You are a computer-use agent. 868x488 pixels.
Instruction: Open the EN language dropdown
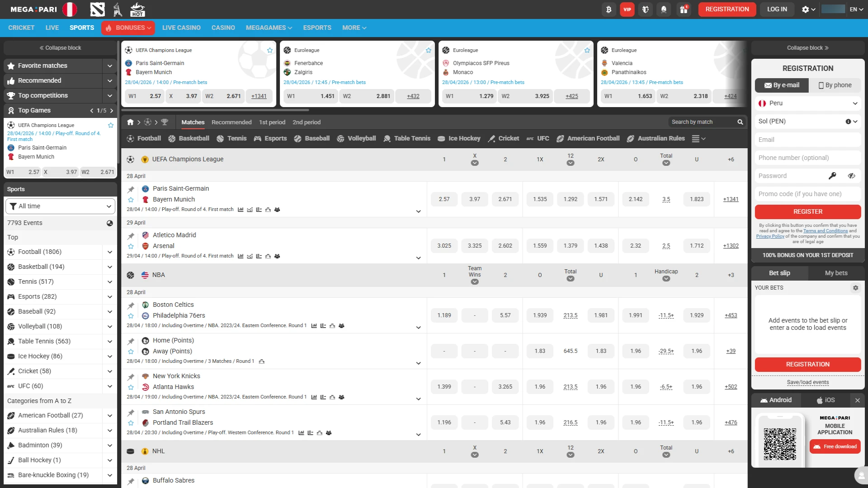click(x=856, y=9)
